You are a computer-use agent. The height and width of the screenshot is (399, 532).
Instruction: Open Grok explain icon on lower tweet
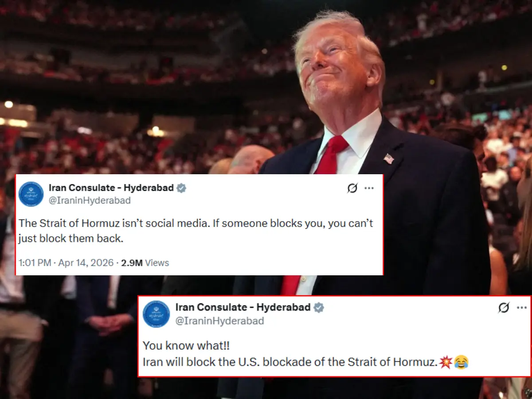504,308
